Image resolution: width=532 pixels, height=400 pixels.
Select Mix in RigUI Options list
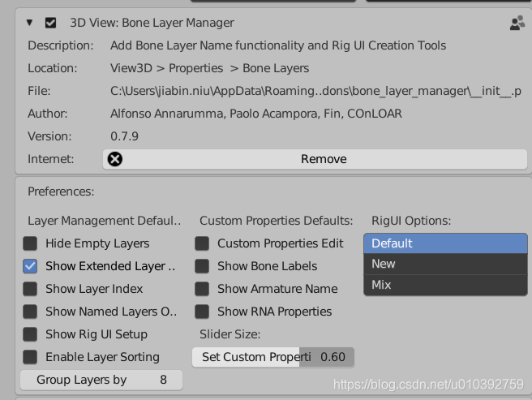tap(445, 285)
